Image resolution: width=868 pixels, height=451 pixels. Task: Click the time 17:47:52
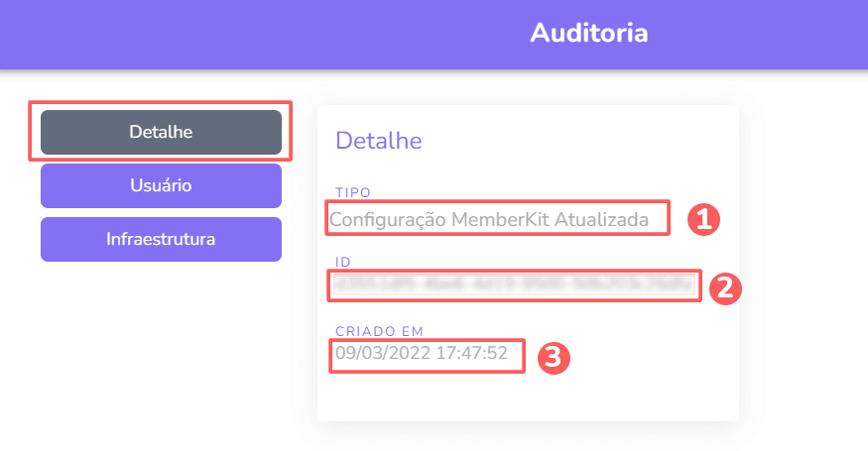(x=471, y=353)
